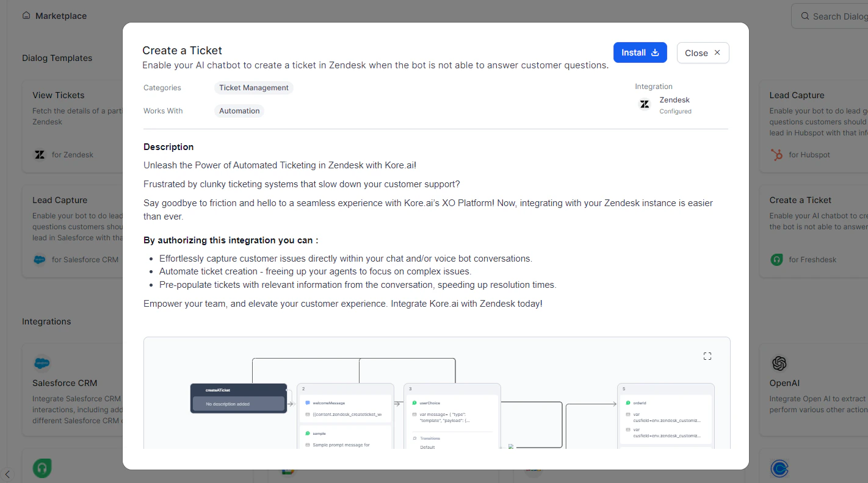Screen dimensions: 868x483
Task: Click the Zendesk icon on View Tickets card
Action: click(x=40, y=154)
